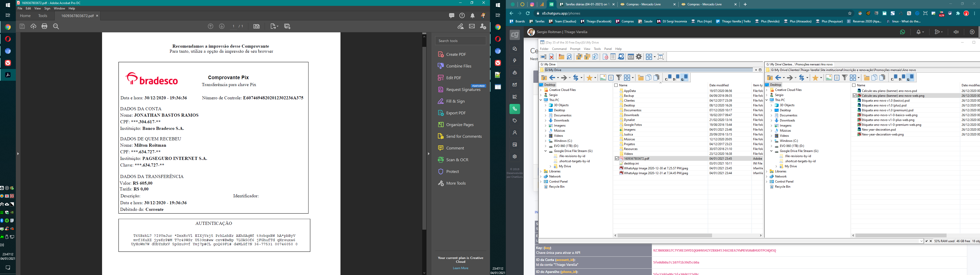The height and width of the screenshot is (275, 980).
Task: Uncheck the 1609367803672.pdf file checkbox
Action: (x=617, y=158)
